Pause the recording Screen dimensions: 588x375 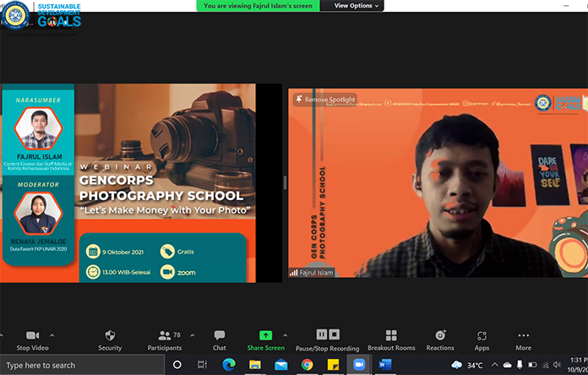(321, 334)
